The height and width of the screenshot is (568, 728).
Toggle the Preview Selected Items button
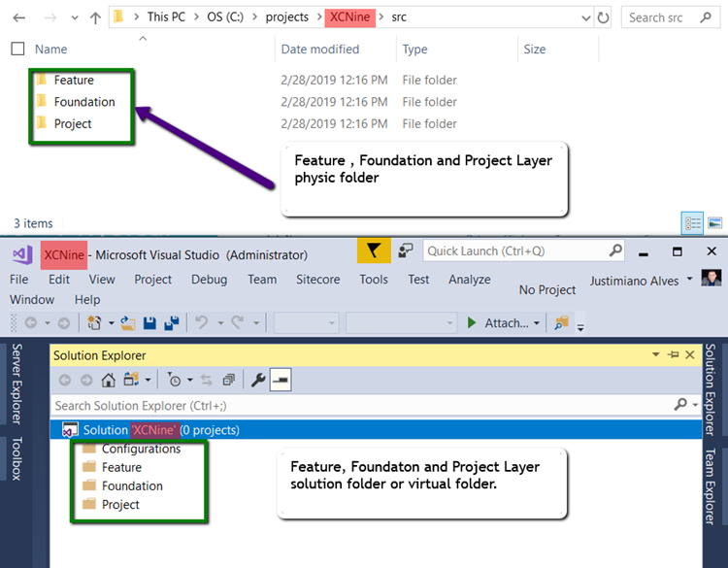click(x=281, y=380)
